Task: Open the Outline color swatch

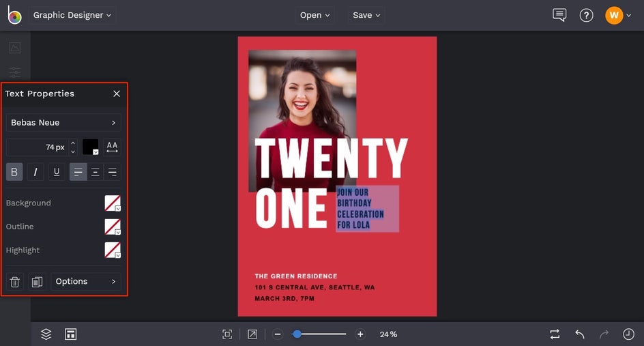Action: tap(113, 227)
